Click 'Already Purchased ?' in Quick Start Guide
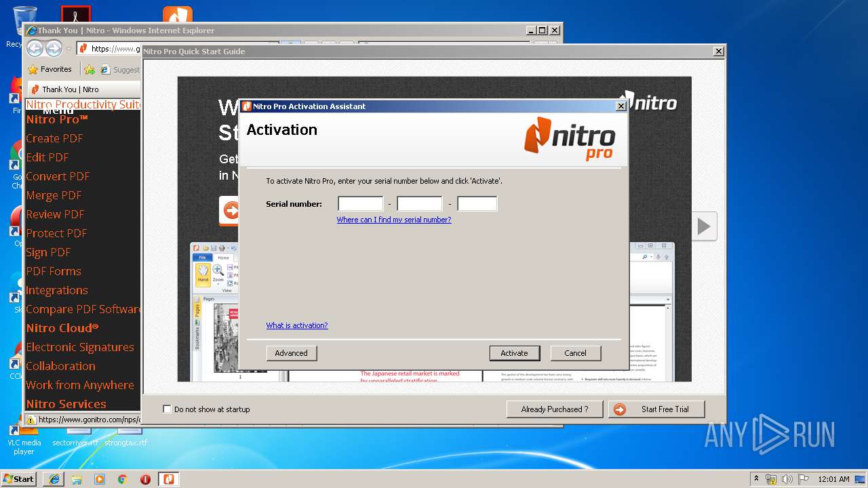Image resolution: width=868 pixels, height=488 pixels. 554,409
